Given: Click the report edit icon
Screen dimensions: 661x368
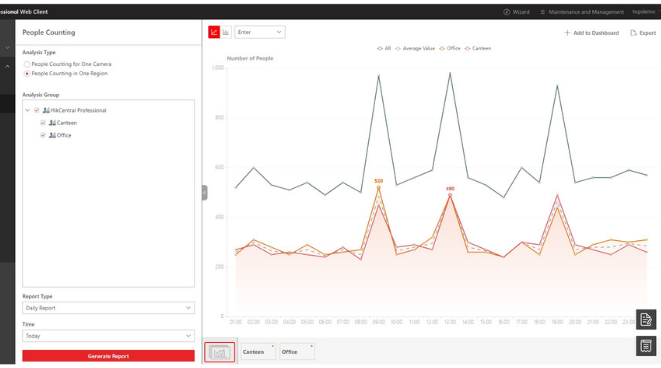Looking at the screenshot, I should click(x=646, y=320).
